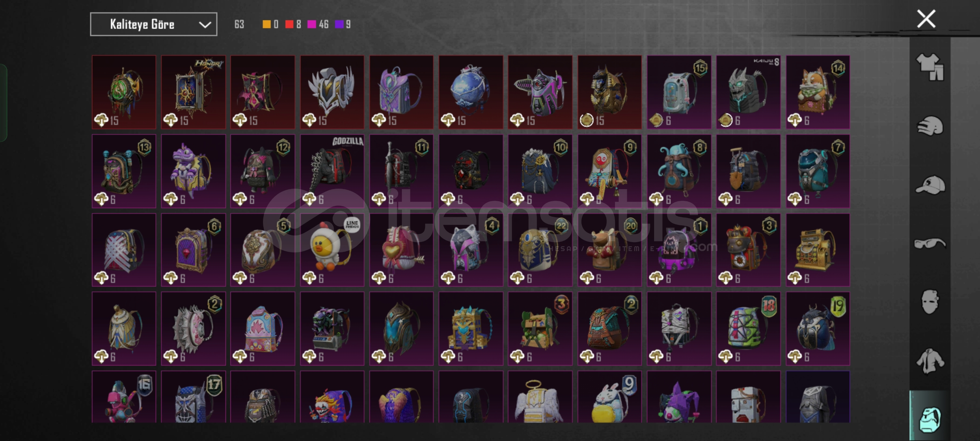
Task: Click the red quality swatch showing 8
Action: tap(289, 24)
